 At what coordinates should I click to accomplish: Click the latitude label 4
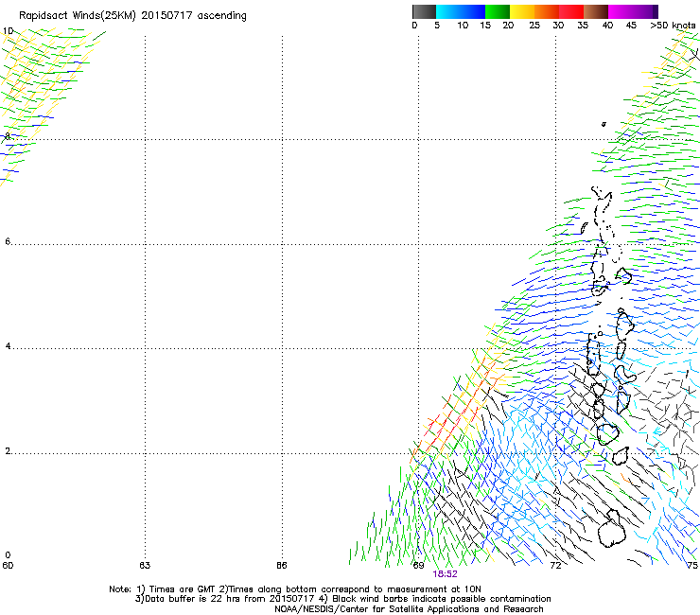(8, 346)
